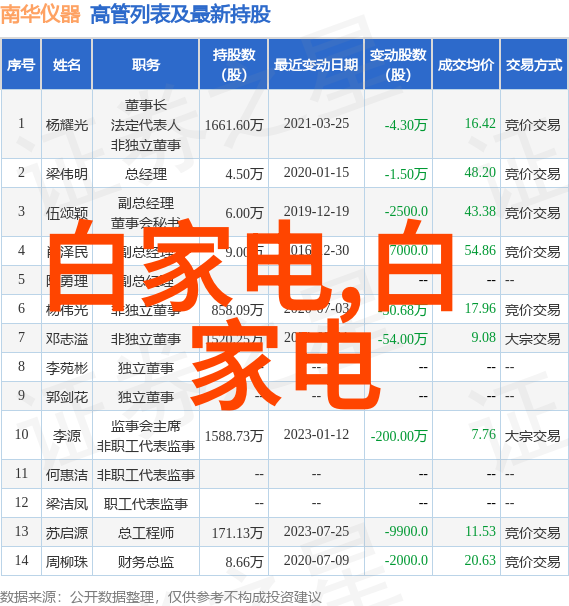Select the 最近变动日期 column header
Image resolution: width=569 pixels, height=606 pixels.
(316, 65)
